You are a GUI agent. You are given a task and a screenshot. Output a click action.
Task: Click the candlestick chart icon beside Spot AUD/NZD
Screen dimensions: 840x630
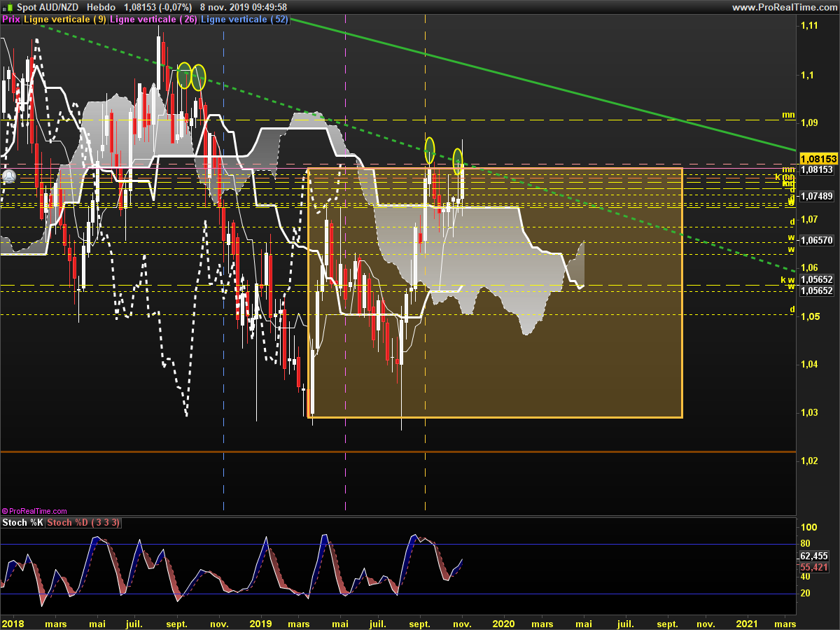(x=8, y=7)
